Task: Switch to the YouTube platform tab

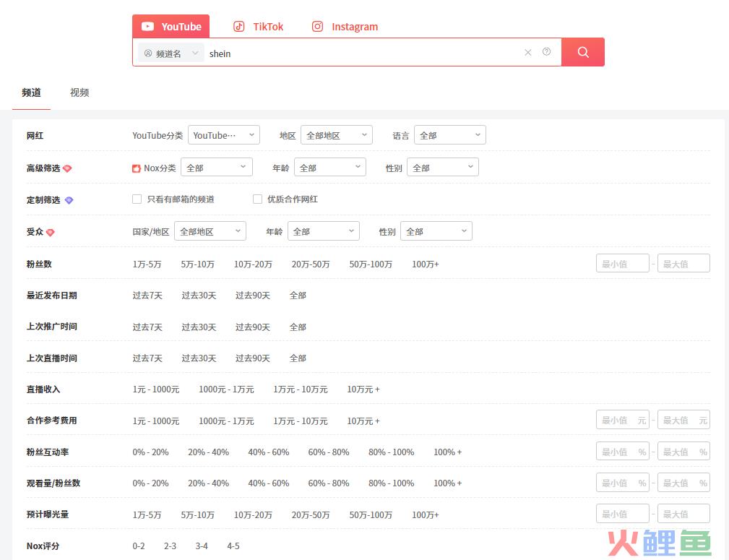Action: (171, 27)
